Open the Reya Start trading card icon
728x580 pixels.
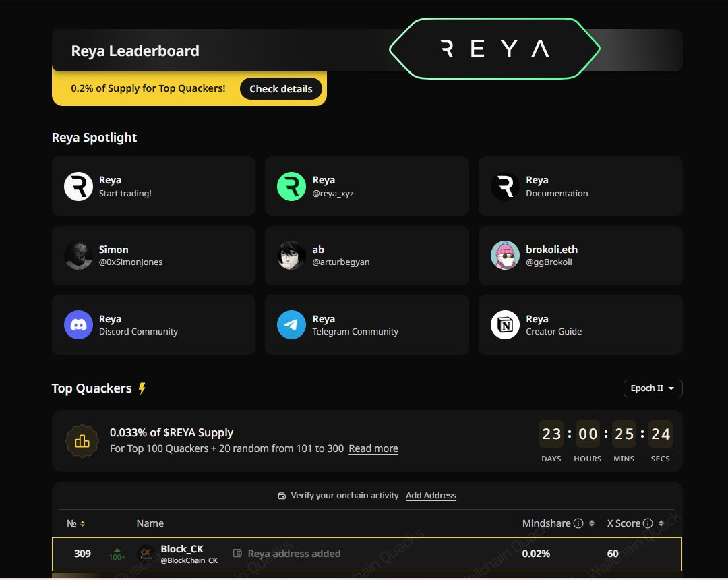pos(78,186)
